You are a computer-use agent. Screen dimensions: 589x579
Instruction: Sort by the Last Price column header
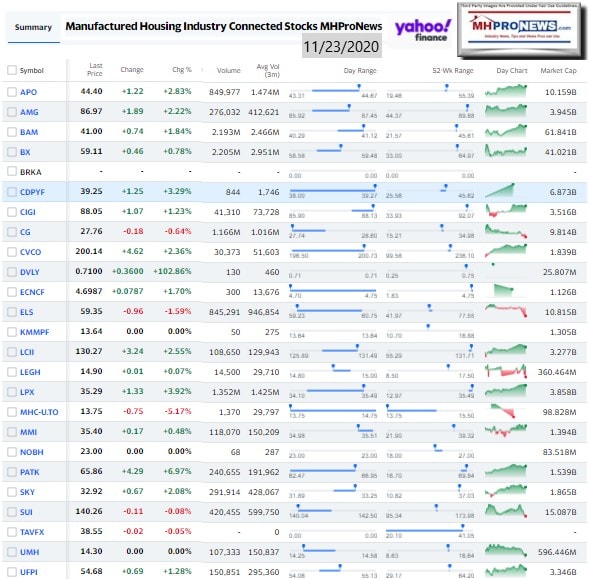coord(95,70)
